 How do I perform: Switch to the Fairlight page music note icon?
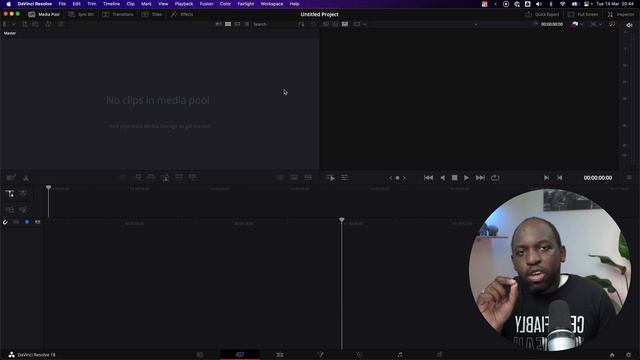click(400, 355)
